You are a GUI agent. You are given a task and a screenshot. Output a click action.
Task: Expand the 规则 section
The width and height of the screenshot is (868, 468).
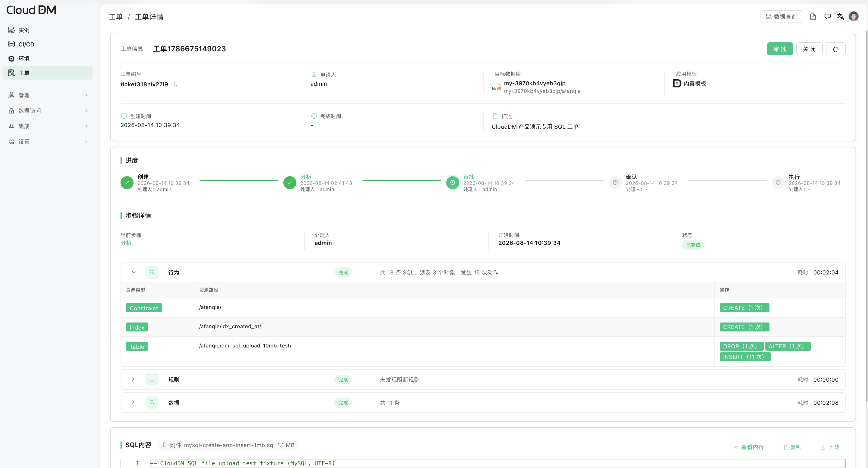(134, 380)
